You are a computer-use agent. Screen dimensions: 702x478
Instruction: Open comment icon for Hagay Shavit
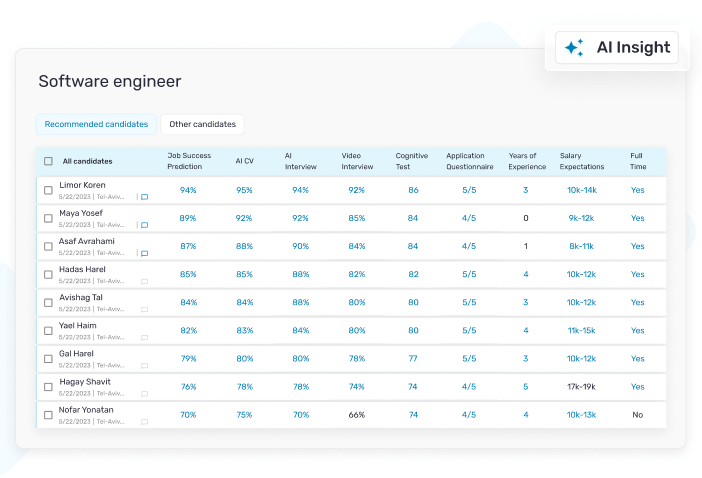coord(145,394)
